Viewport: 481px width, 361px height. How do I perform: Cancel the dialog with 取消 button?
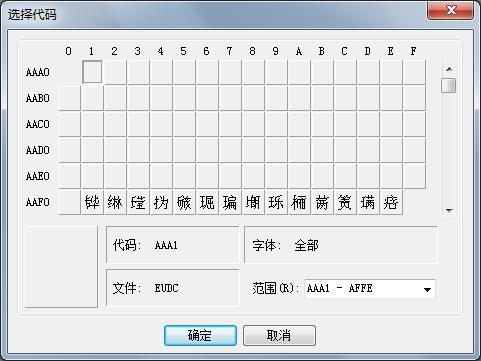279,335
